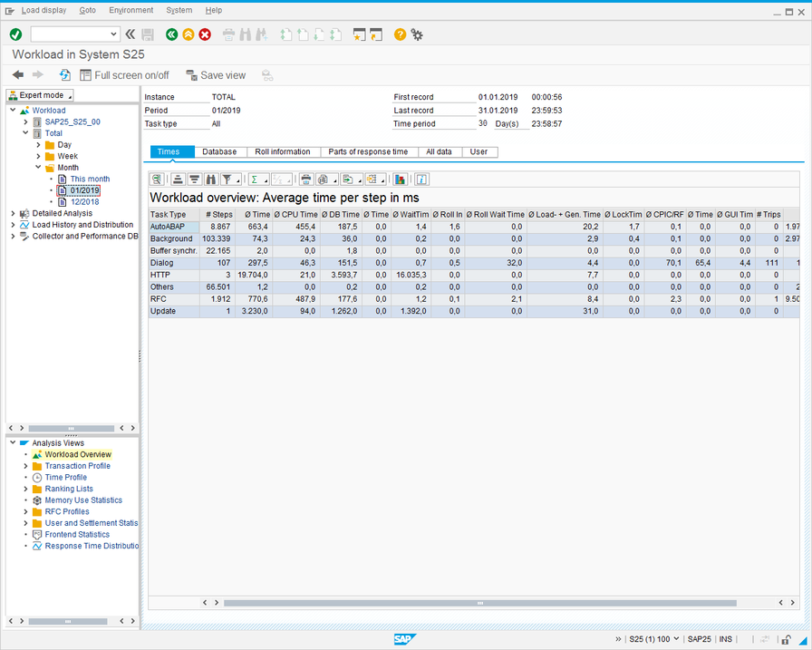
Task: Toggle Full screen on/off
Action: coord(124,75)
